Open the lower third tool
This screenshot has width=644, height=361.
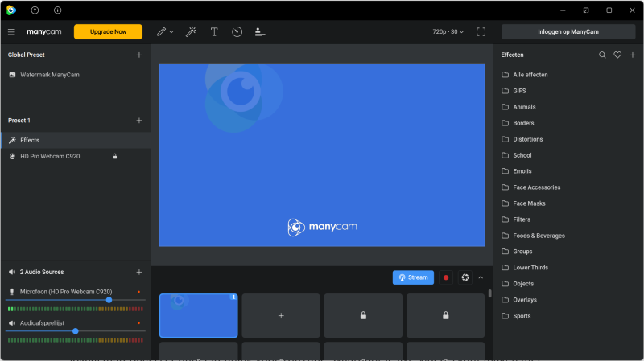pos(259,31)
